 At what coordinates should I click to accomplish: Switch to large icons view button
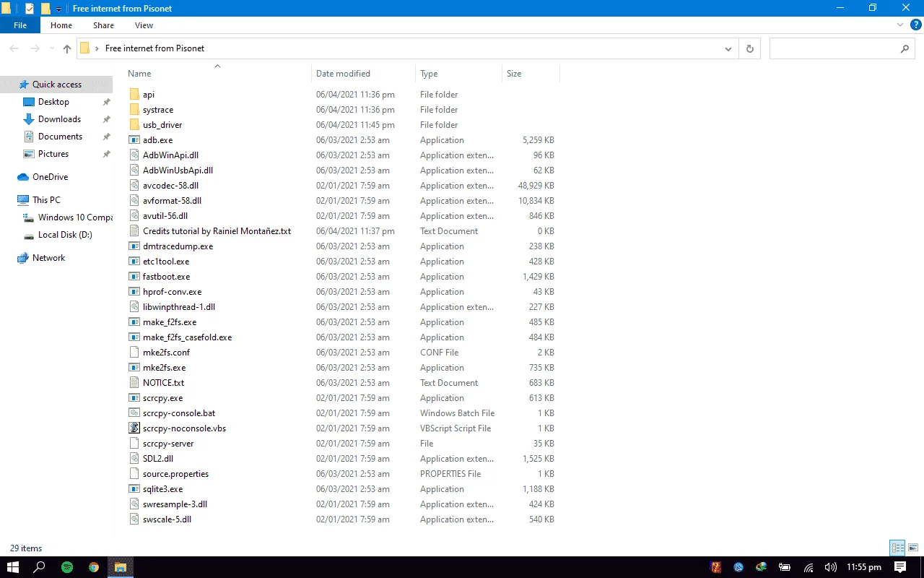913,548
